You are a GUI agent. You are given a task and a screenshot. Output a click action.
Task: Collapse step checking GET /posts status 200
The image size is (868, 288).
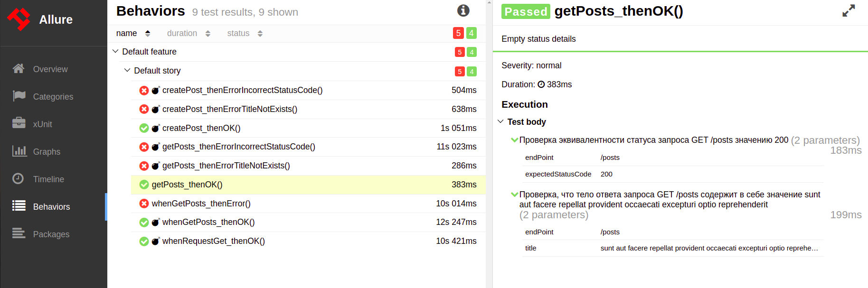point(514,140)
